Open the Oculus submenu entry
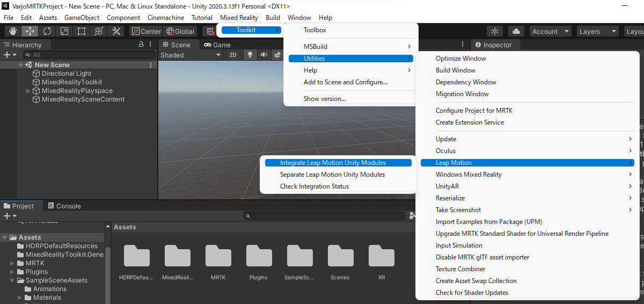Image resolution: width=644 pixels, height=304 pixels. [528, 151]
